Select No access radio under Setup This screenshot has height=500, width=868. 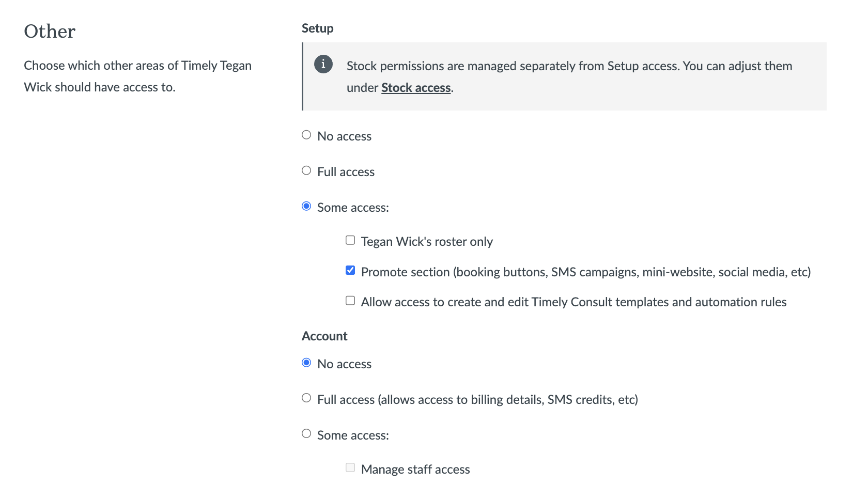coord(306,135)
